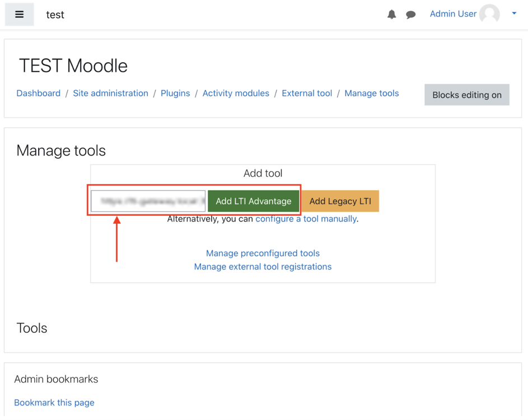Viewport: 528px width, 420px height.
Task: Click 'Bookmark this page' link
Action: (x=54, y=403)
